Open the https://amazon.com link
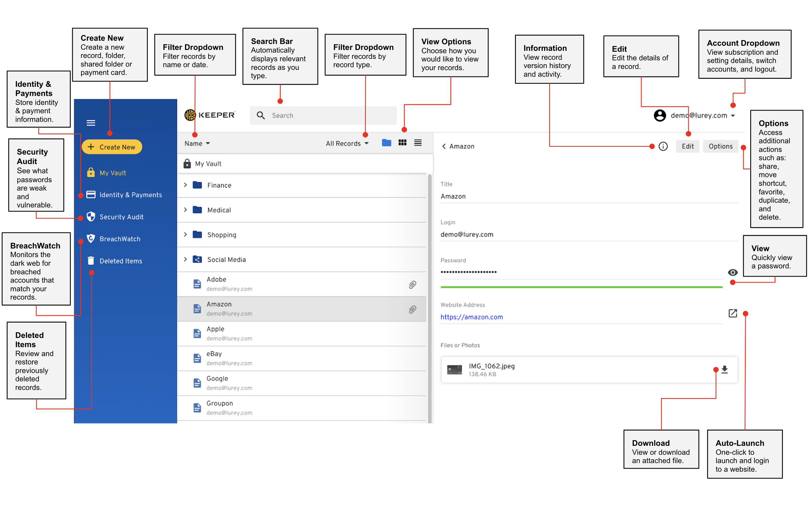Screen dimensions: 812x513 coord(472,317)
